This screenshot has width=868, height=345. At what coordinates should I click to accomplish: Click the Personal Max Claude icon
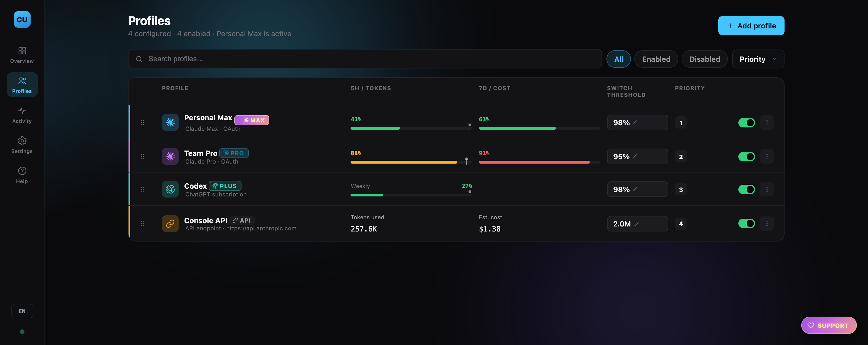coord(170,122)
